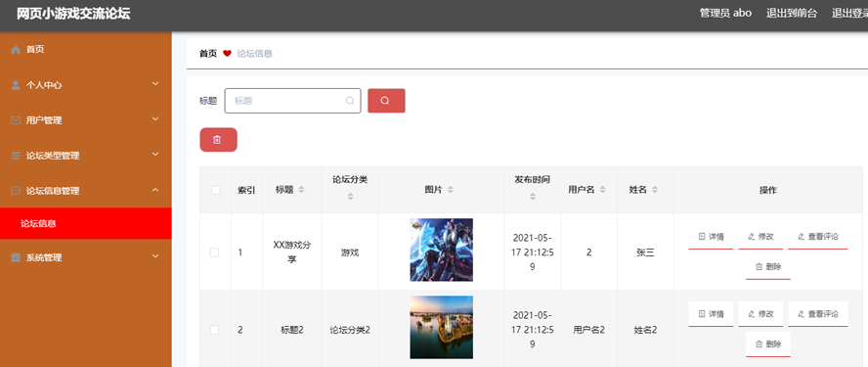Screen dimensions: 868x367
Task: Click 修改 for 标题2 row
Action: 760,314
